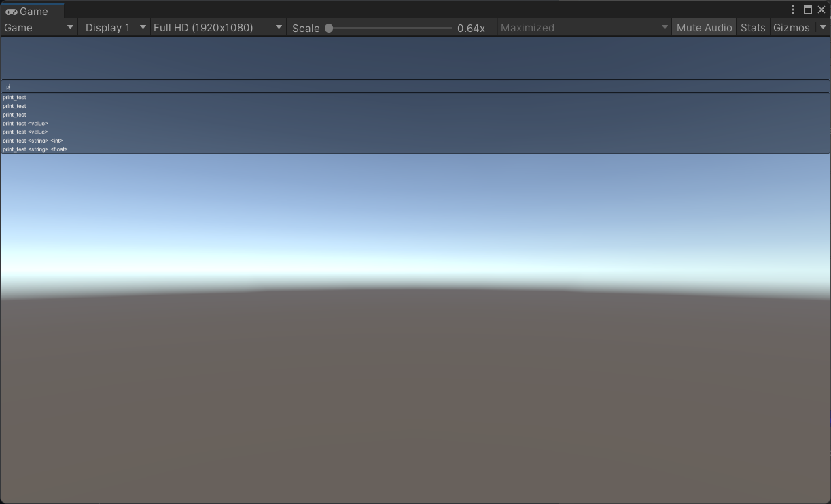Toggle the Stats overlay
Screen dimensions: 831x504
coord(753,28)
